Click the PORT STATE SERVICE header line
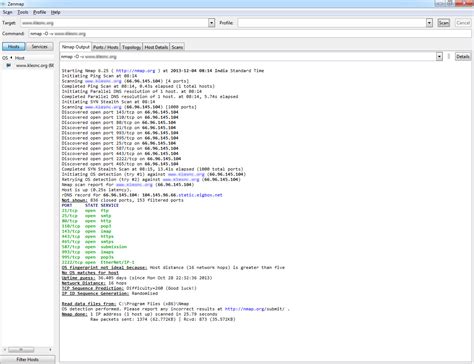The width and height of the screenshot is (474, 364). pos(90,205)
